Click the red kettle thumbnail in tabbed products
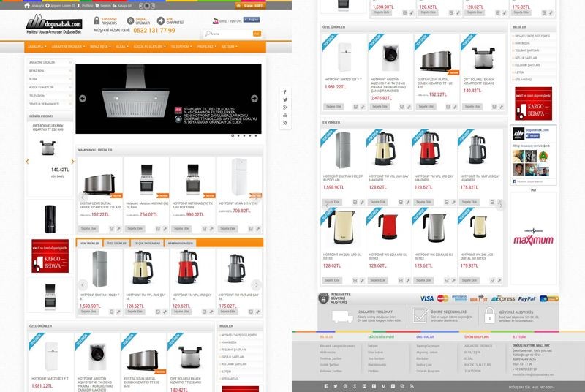The height and width of the screenshot is (392, 585). [187, 267]
